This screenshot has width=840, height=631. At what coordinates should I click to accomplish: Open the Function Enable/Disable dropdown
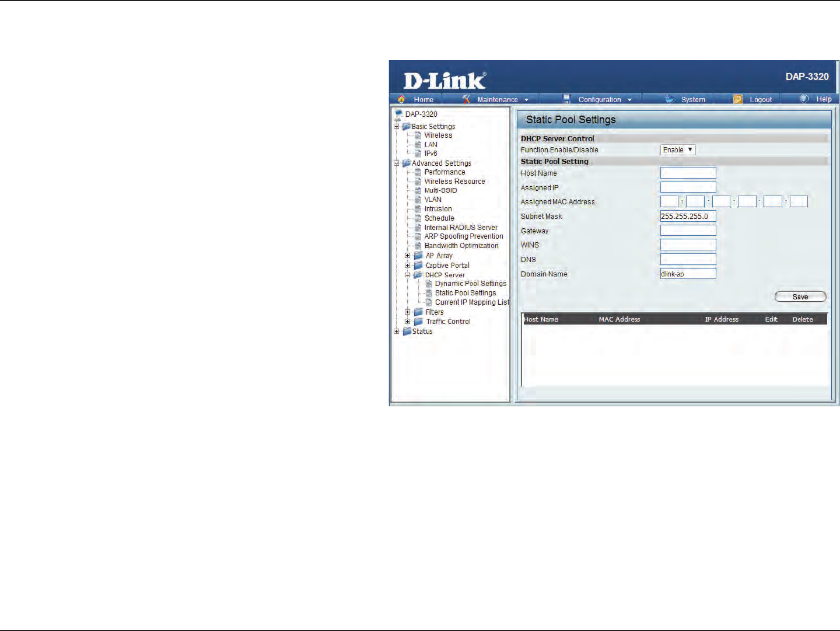pos(678,150)
